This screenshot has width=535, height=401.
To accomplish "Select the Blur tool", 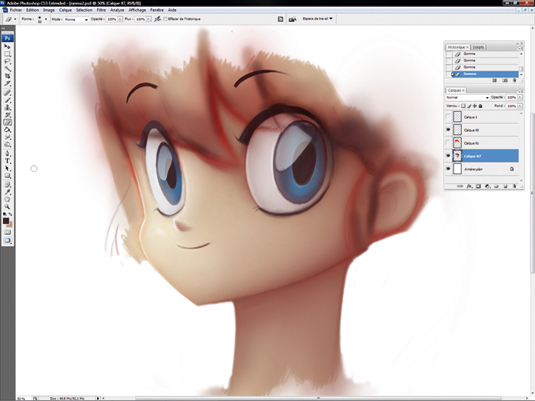I will coord(7,137).
